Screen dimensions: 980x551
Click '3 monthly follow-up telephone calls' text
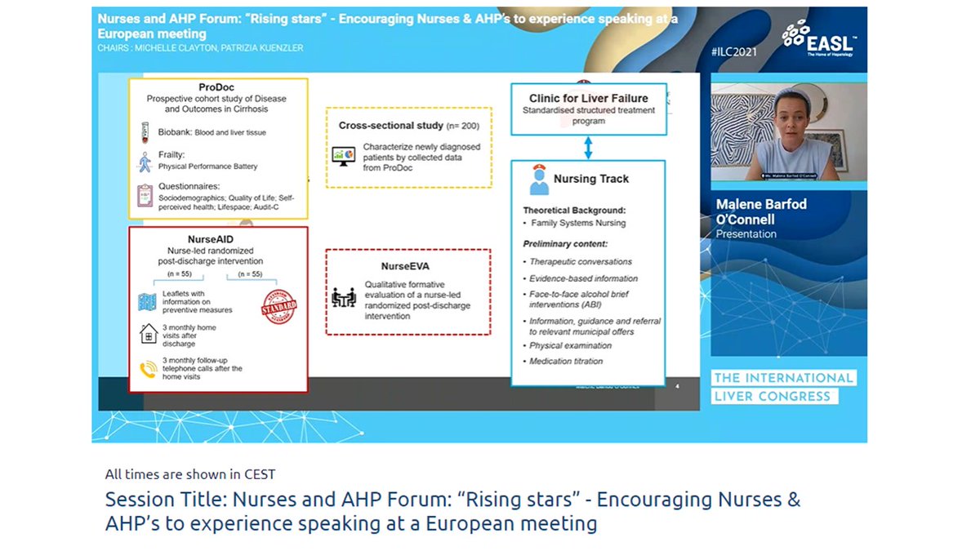(x=202, y=369)
